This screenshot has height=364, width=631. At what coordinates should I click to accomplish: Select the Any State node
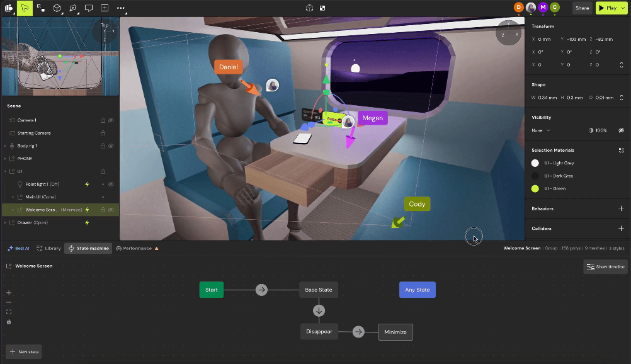tap(417, 290)
